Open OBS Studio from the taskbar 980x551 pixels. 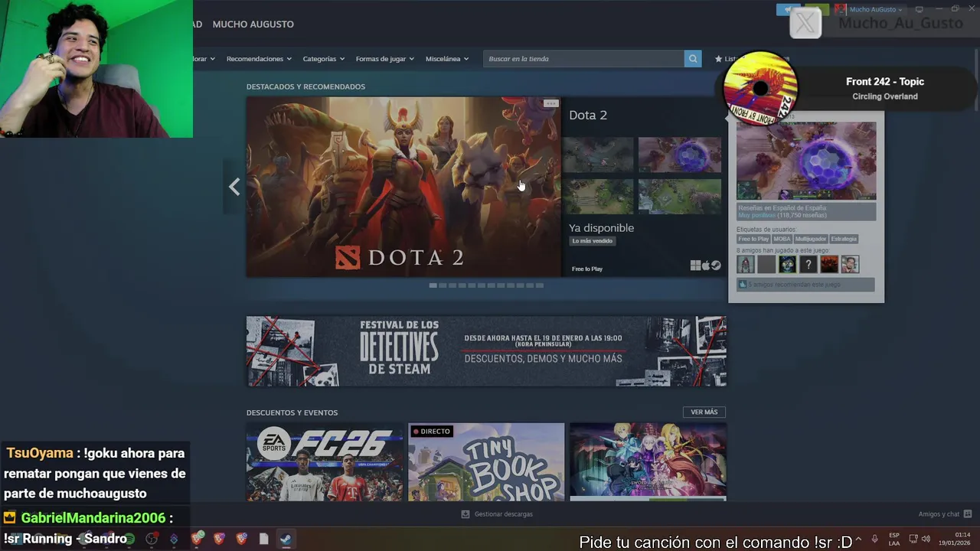point(152,539)
